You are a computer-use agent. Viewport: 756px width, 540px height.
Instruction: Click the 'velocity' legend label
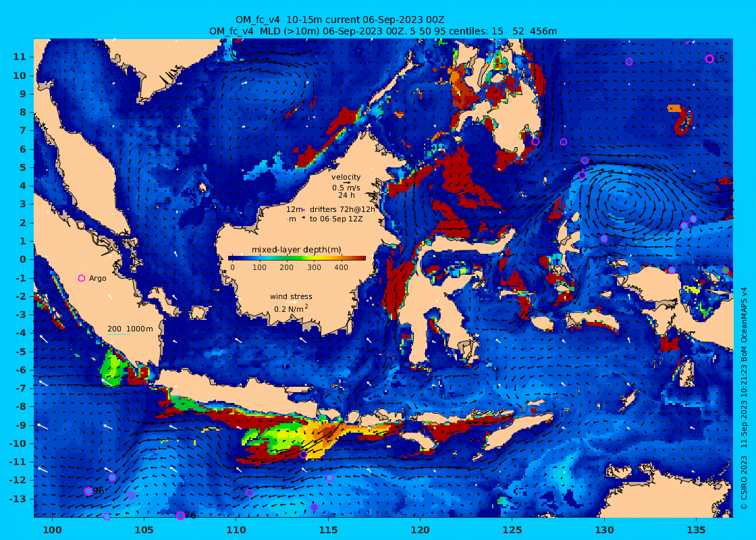coord(346,177)
